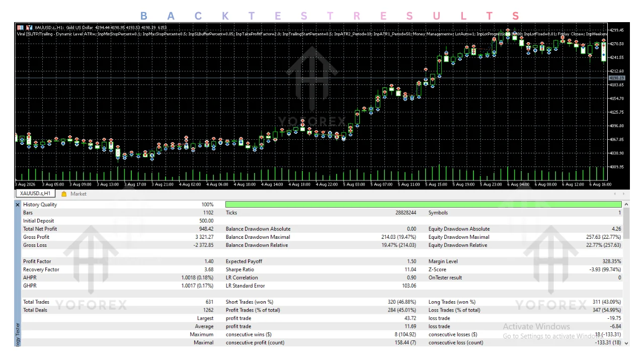Click the LR Correlation value 0.90
The image size is (644, 362).
412,278
